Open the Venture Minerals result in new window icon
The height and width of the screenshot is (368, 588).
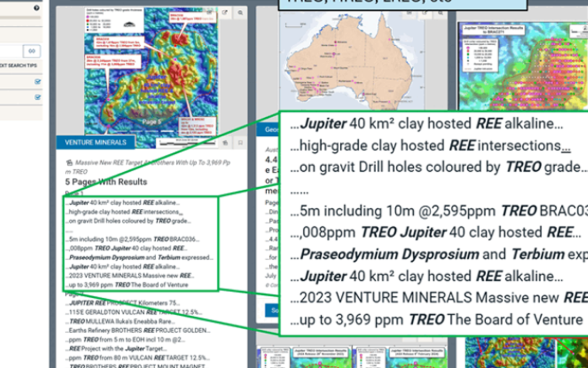pos(225,13)
